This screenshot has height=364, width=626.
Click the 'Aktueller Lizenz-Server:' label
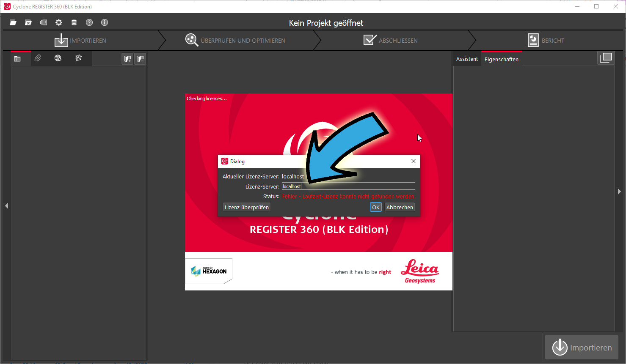point(251,177)
